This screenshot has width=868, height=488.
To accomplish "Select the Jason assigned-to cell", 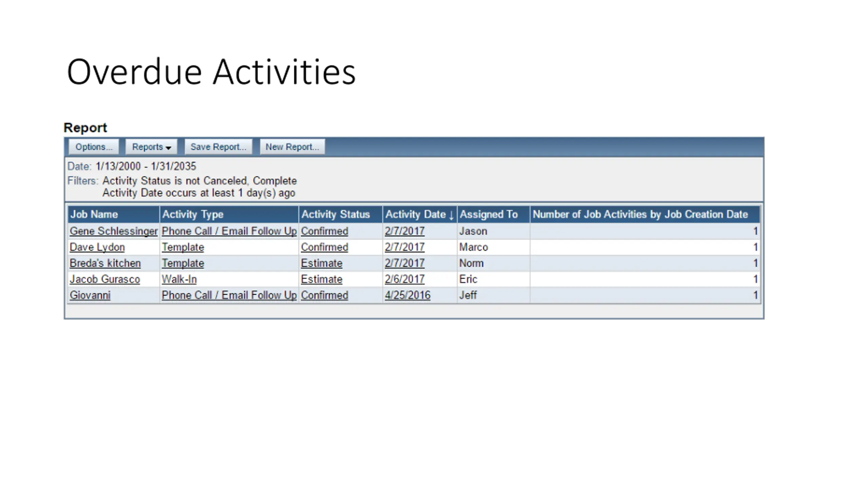I will click(x=493, y=231).
